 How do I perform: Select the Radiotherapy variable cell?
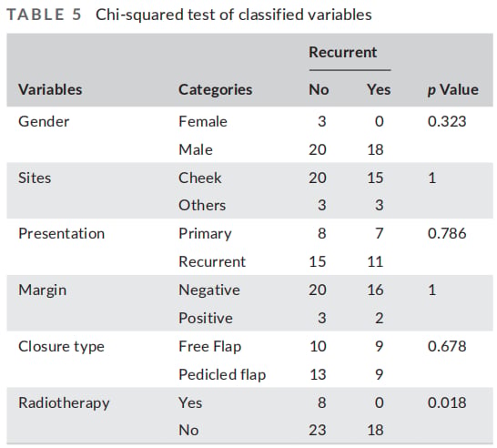64,403
